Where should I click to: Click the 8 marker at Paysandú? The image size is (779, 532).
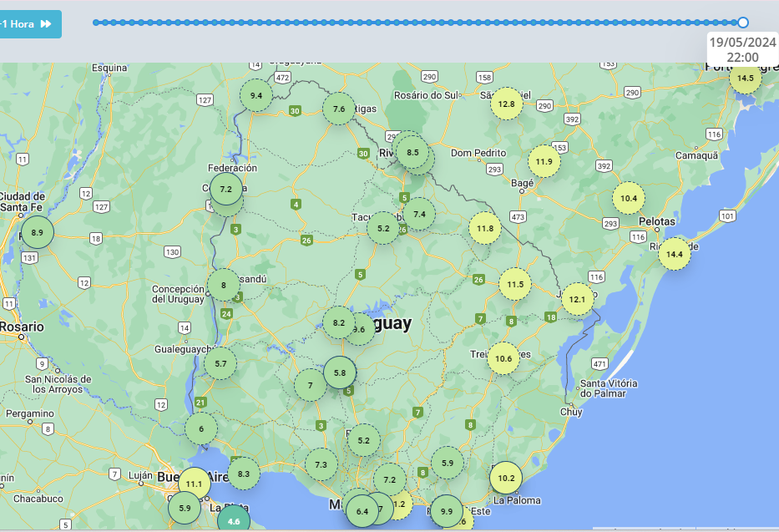tap(224, 285)
